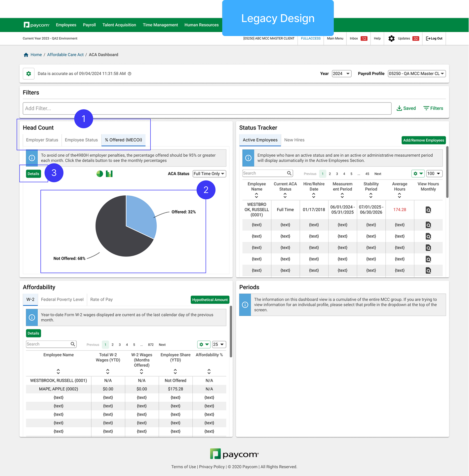469x476 pixels.
Task: Follow the Affordable Care Act breadcrumb
Action: [65, 55]
